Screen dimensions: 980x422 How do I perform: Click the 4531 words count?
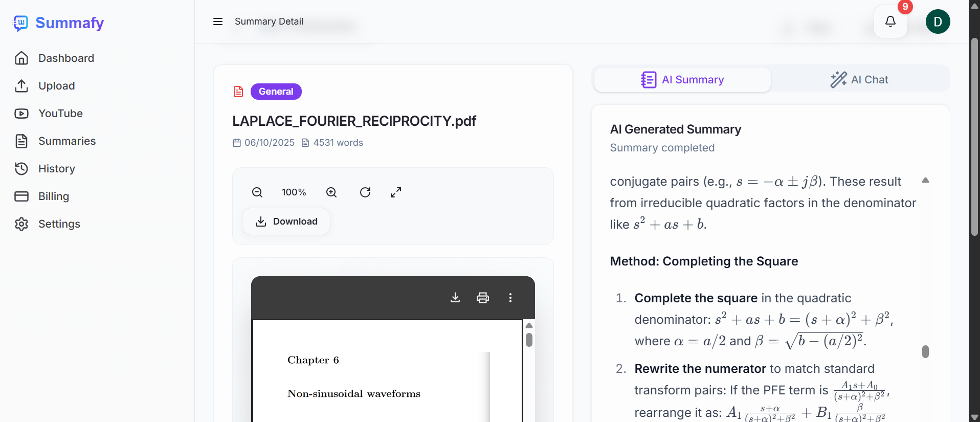coord(338,143)
